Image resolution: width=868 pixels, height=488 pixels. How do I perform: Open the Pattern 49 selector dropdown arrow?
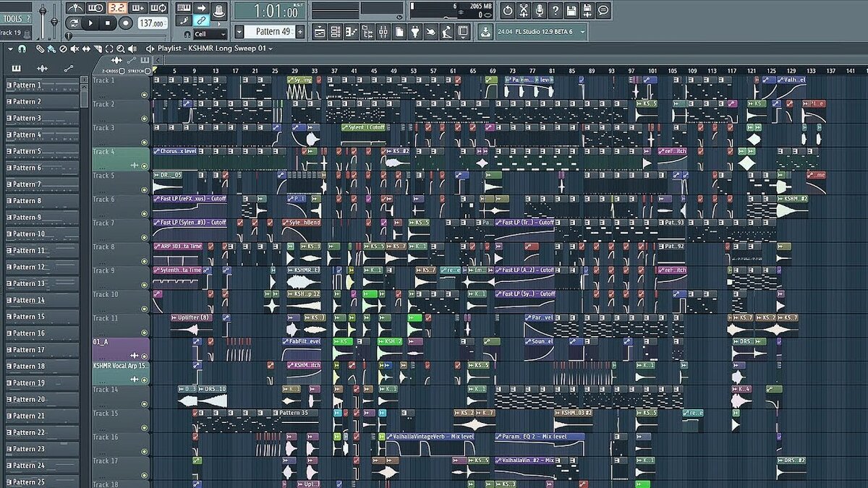239,32
